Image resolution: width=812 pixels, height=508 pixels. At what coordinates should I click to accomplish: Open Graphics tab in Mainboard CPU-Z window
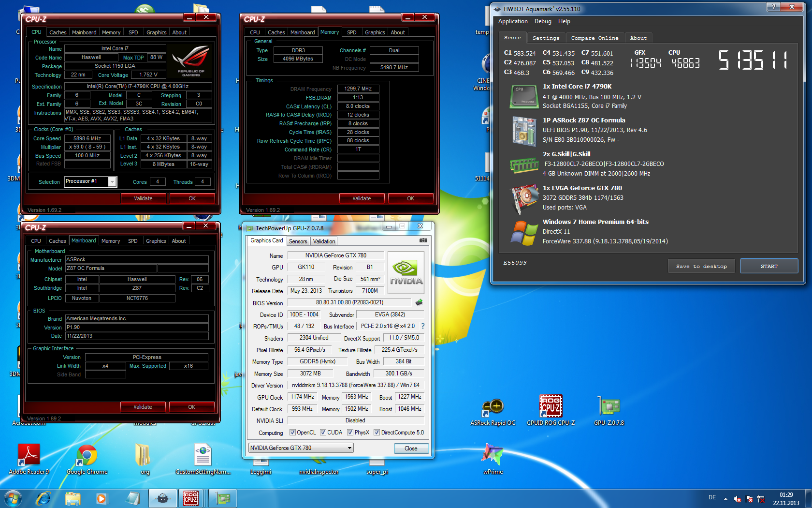coord(156,241)
